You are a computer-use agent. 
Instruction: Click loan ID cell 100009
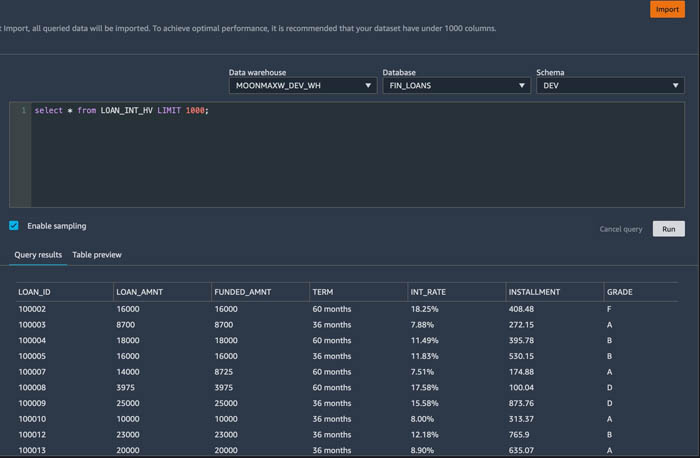tap(32, 403)
